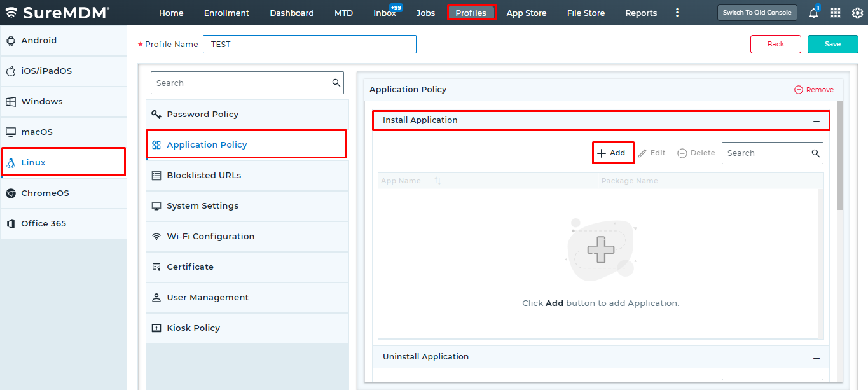
Task: Open the notifications bell icon
Action: (x=813, y=13)
